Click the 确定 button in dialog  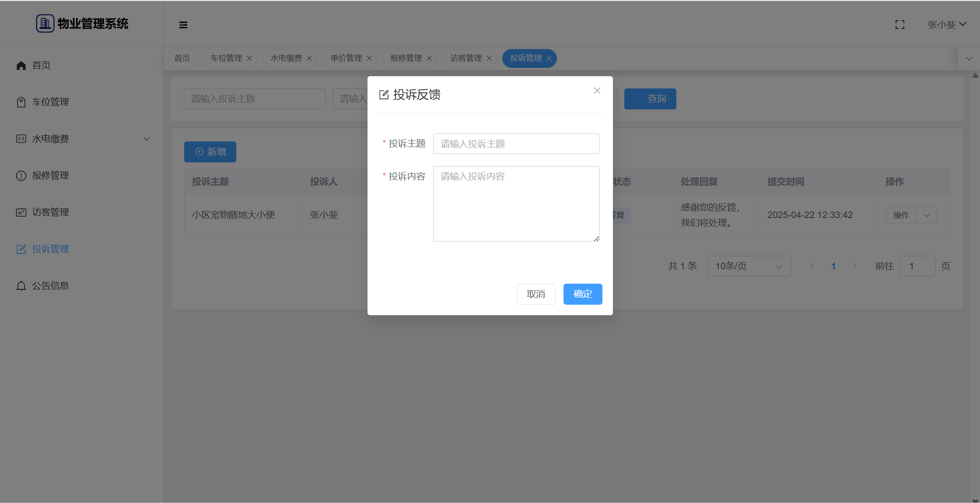pyautogui.click(x=582, y=294)
